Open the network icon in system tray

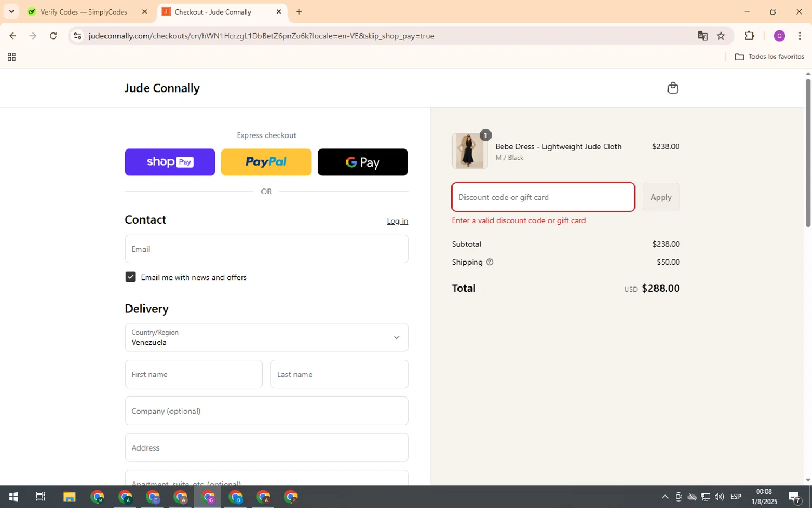point(705,497)
